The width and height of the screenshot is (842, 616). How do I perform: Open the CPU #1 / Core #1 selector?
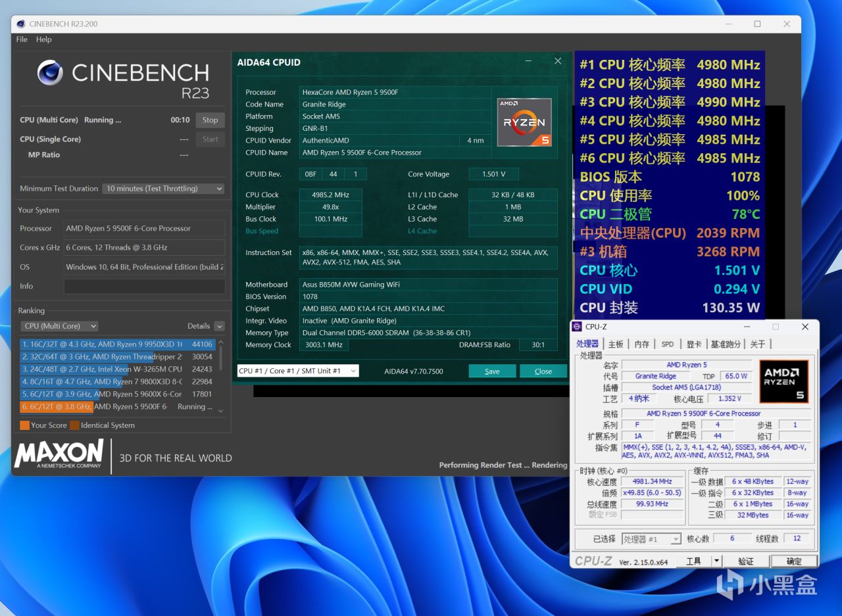(x=298, y=371)
